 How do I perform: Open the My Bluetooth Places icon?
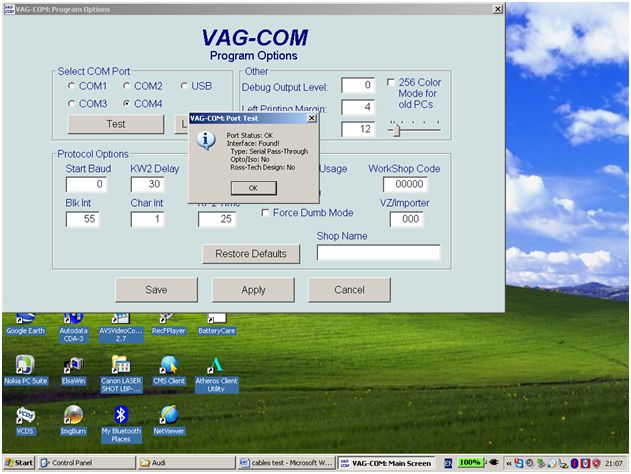pos(121,425)
